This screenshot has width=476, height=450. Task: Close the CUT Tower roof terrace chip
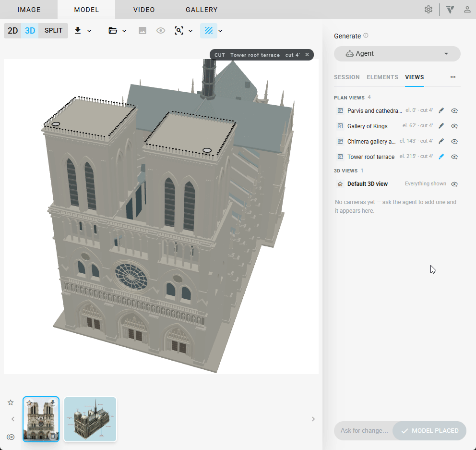307,55
